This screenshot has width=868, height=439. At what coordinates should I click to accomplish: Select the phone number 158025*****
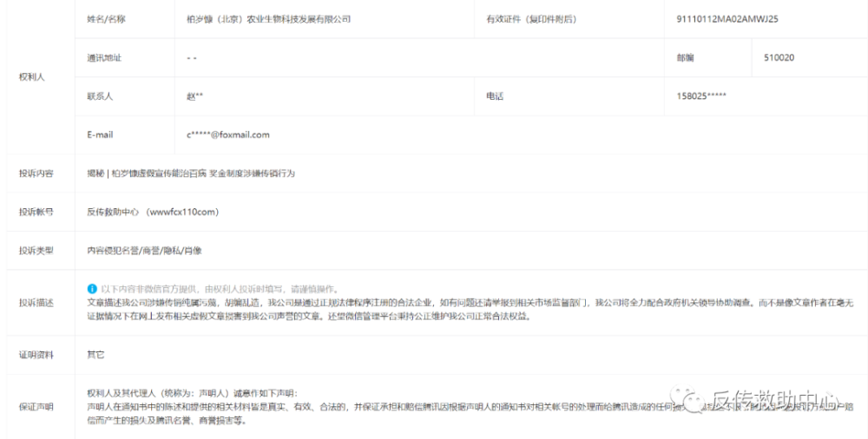tap(701, 96)
